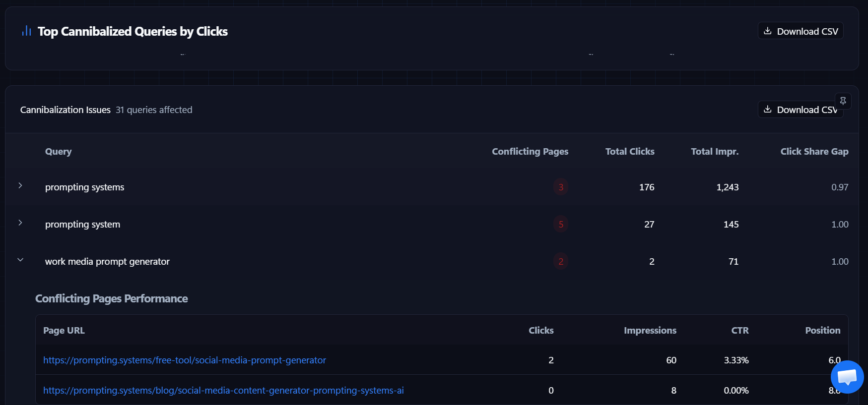Sort by Click Share Gap column header
The image size is (868, 405).
[x=814, y=152]
